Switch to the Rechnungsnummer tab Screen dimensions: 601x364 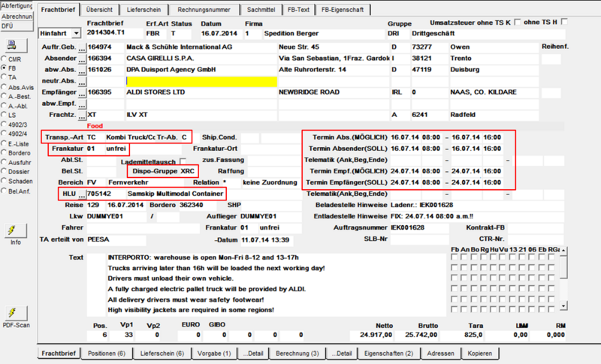click(x=204, y=10)
